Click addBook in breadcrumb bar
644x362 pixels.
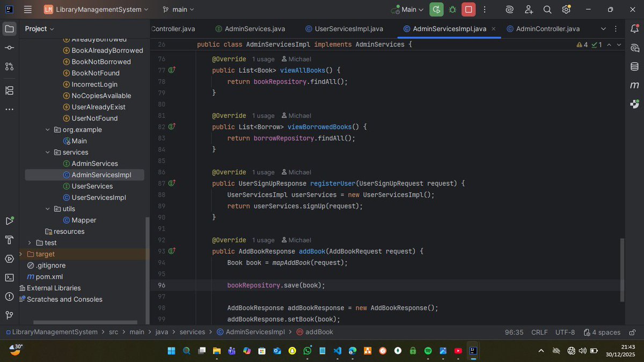coord(314,332)
